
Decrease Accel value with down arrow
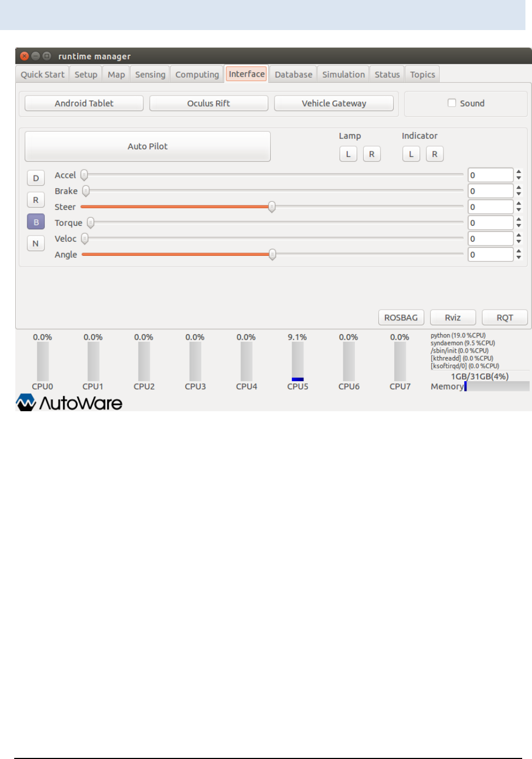click(x=518, y=178)
